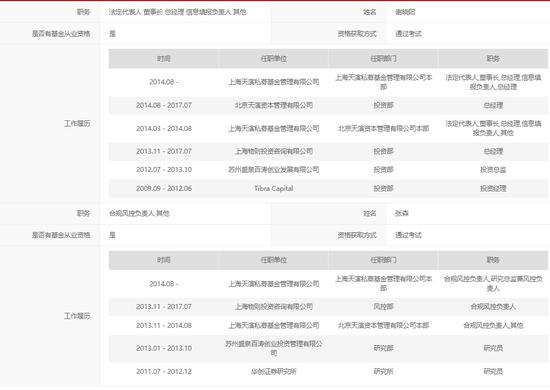The height and width of the screenshot is (390, 550).
Task: Click the first 工作履历 section label
Action: [77, 123]
